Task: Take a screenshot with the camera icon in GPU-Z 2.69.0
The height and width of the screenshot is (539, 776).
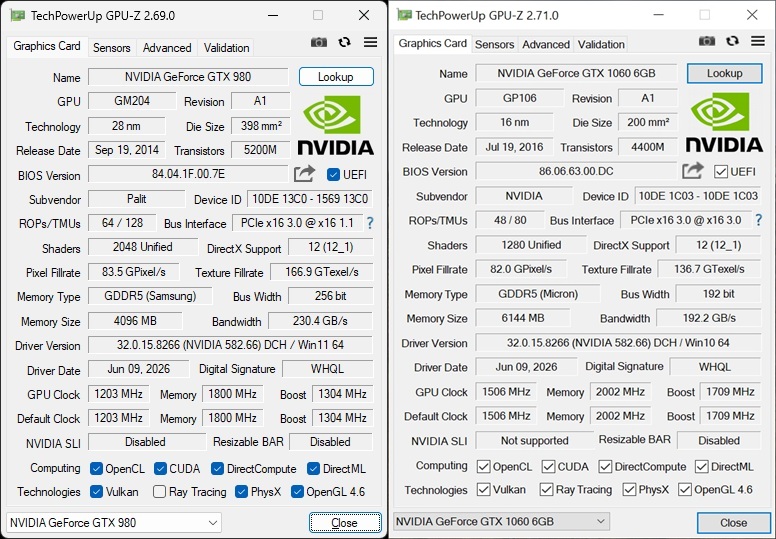Action: pos(319,43)
